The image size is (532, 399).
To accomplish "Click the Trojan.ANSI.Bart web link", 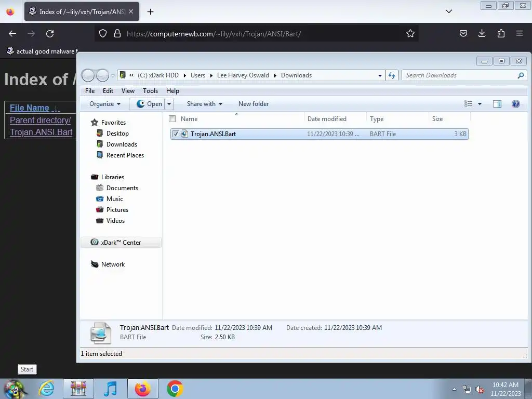I will (41, 132).
